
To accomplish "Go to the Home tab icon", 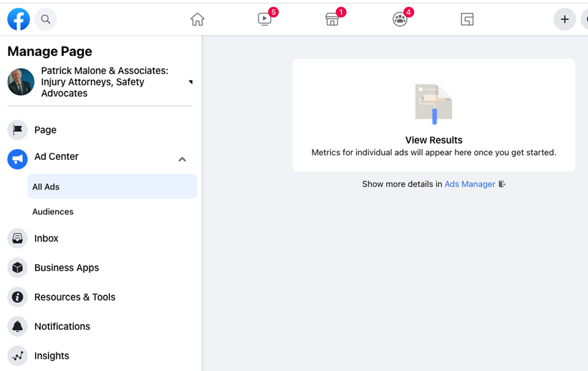I will point(197,19).
